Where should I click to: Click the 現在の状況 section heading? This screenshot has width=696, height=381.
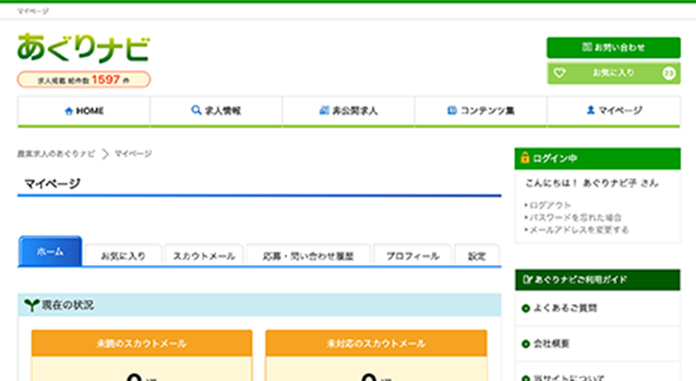(x=67, y=305)
